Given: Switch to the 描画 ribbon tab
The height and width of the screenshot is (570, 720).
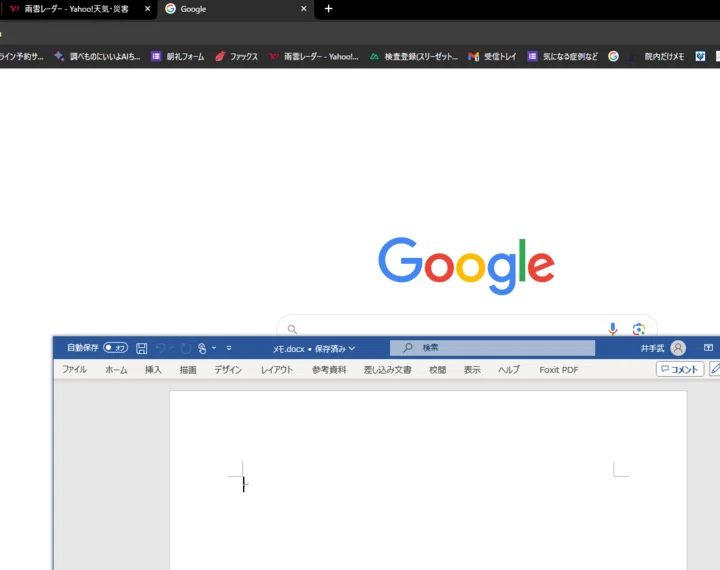Looking at the screenshot, I should 188,369.
